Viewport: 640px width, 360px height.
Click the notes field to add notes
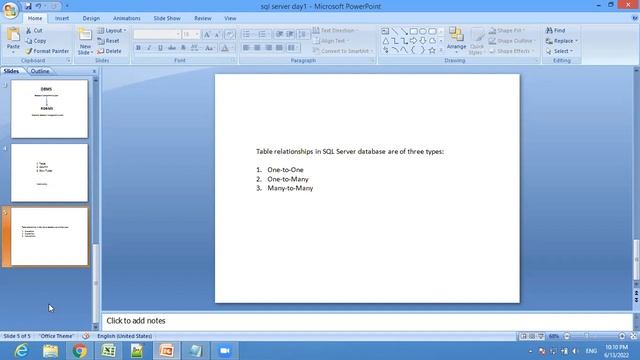pos(367,321)
